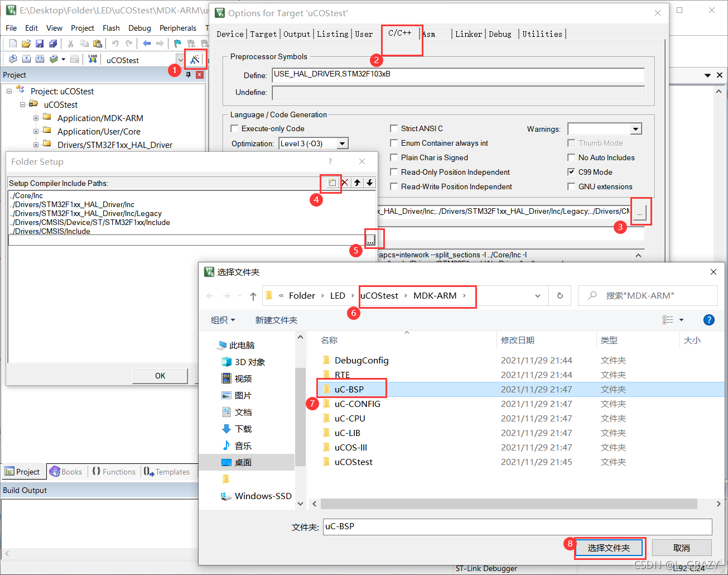
Task: Change view layout icon in folder dialog
Action: tap(668, 320)
